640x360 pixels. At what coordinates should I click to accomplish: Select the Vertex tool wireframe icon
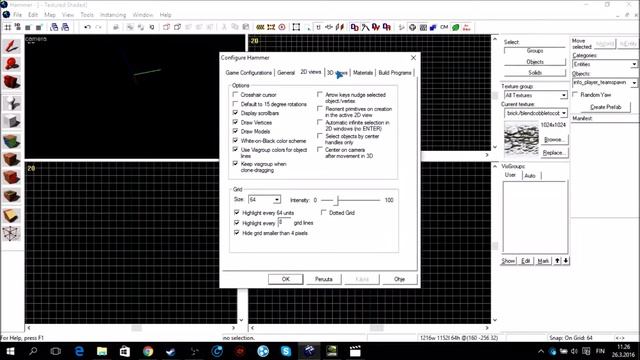point(11,234)
